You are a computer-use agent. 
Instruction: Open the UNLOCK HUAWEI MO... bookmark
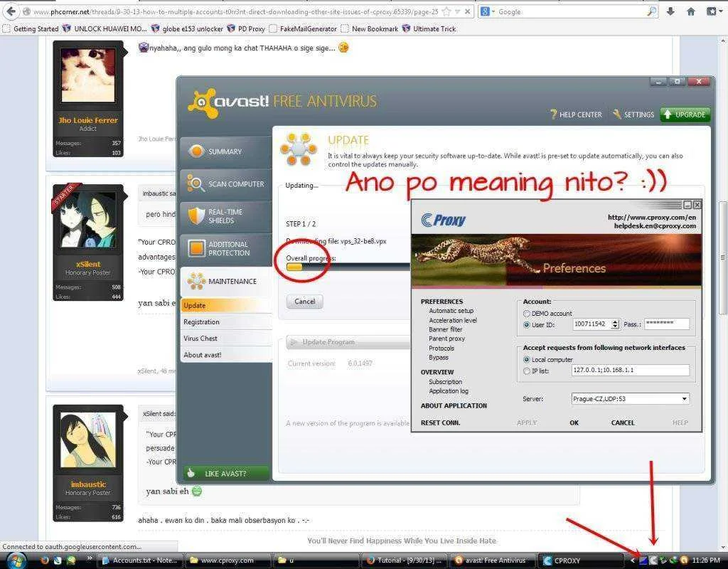coord(105,28)
